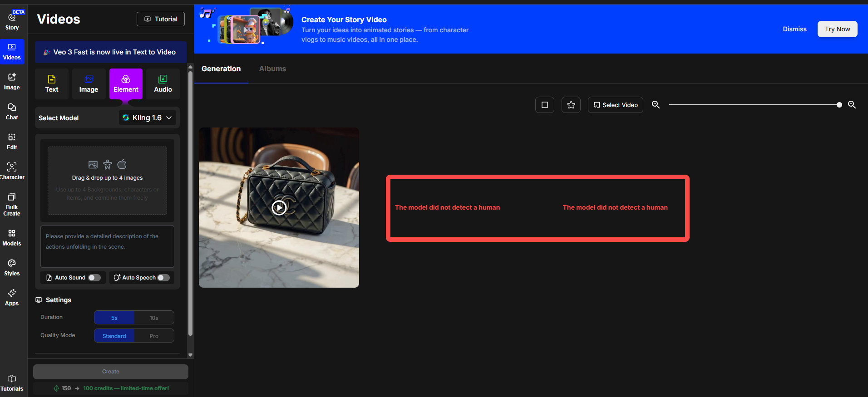Click the thumbnail size slider handle
This screenshot has width=868, height=397.
click(x=839, y=105)
